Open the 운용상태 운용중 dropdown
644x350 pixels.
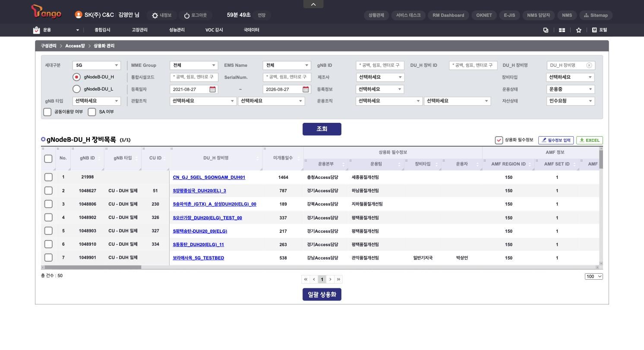click(571, 89)
